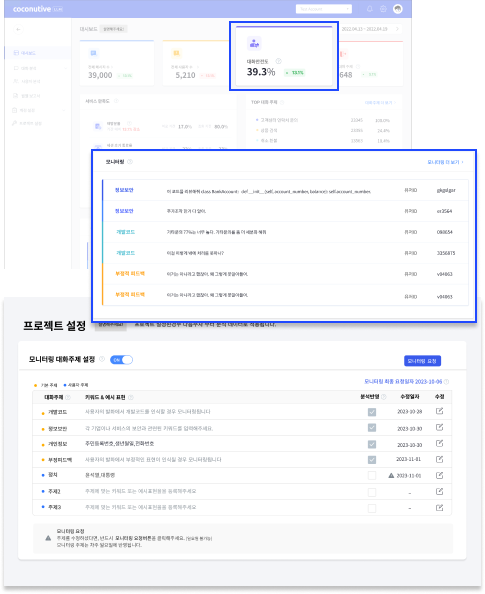Open monitoring row with user ID gkgd.gar
This screenshot has height=594, width=485.
click(x=285, y=191)
